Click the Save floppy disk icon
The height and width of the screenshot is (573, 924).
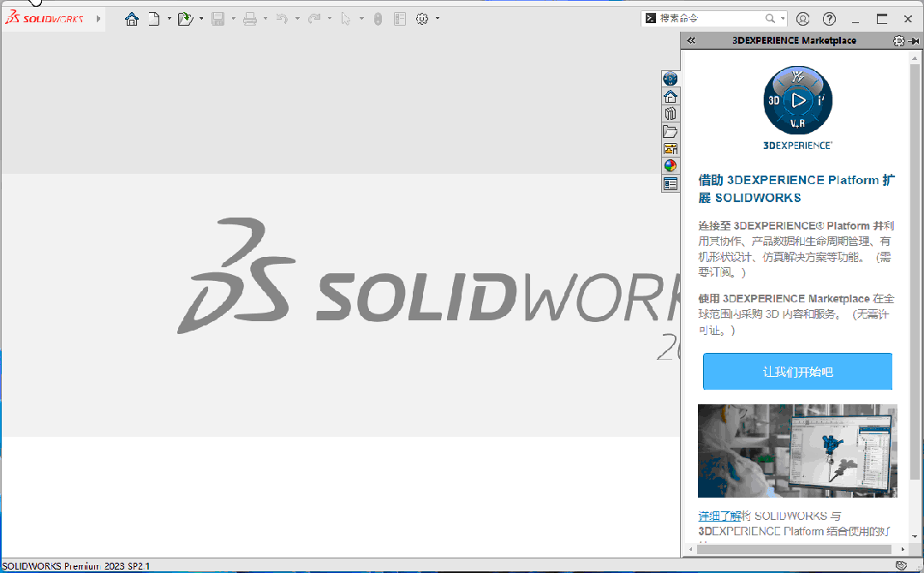(218, 19)
